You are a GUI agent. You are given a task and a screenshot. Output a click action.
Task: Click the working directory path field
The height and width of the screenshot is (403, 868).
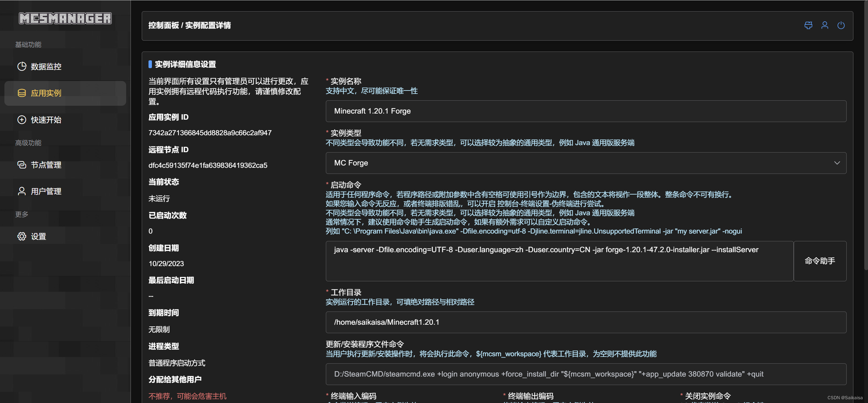click(x=586, y=322)
